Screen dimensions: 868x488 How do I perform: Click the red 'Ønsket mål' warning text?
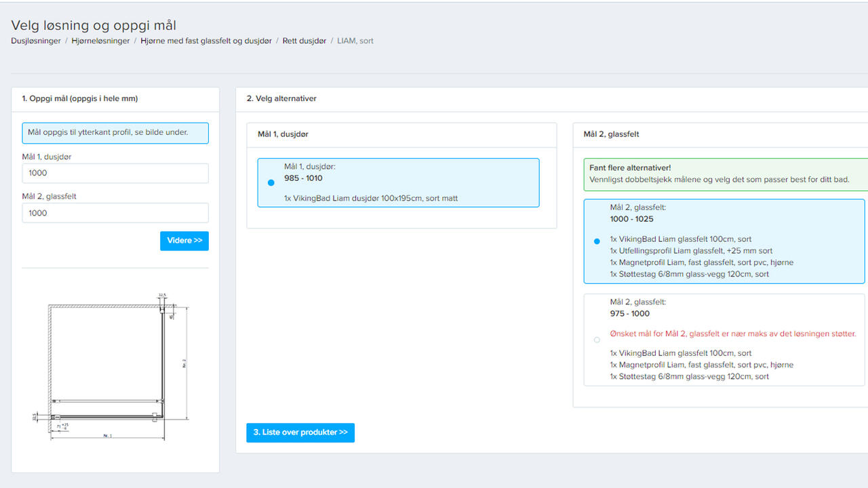click(732, 334)
